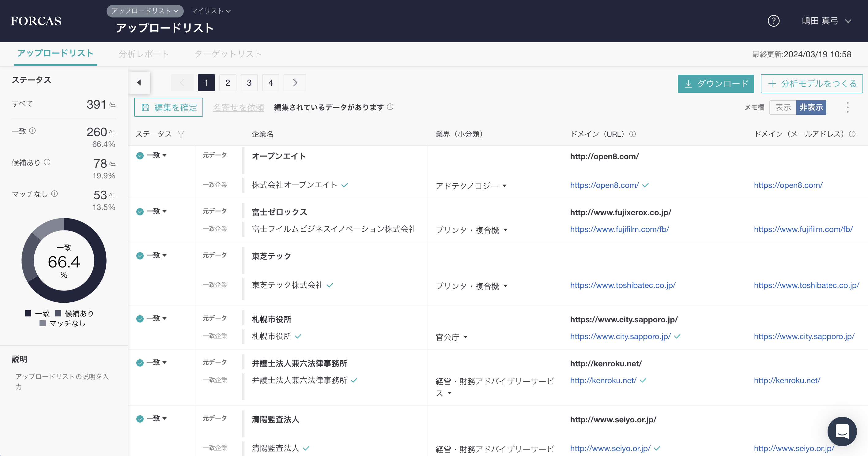
Task: Expand the アドテクノロジー industry dropdown
Action: (504, 186)
